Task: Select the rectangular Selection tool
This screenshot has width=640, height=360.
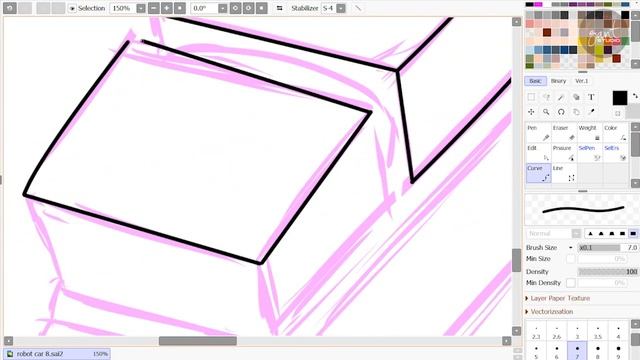Action: tap(531, 97)
